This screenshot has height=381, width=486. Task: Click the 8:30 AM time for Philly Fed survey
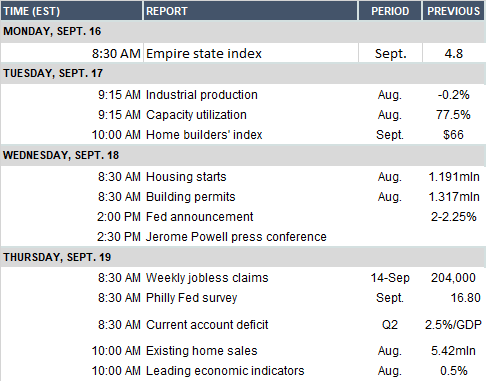119,298
